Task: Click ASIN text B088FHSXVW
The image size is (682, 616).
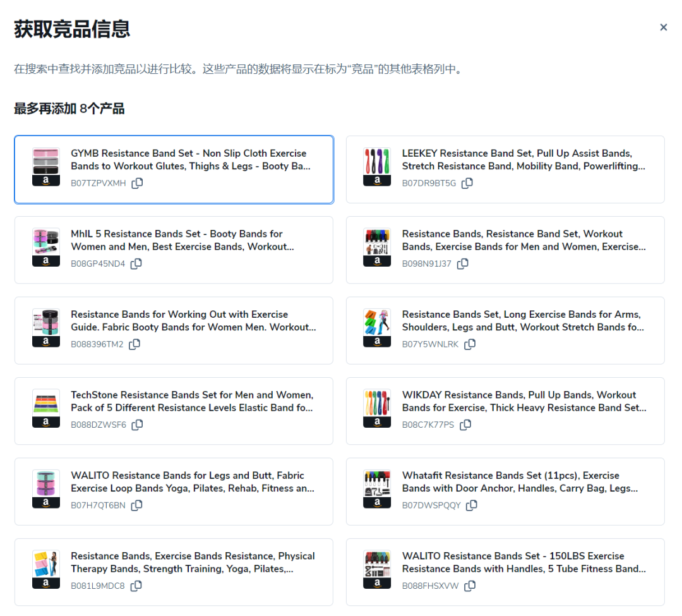Action: pos(430,586)
